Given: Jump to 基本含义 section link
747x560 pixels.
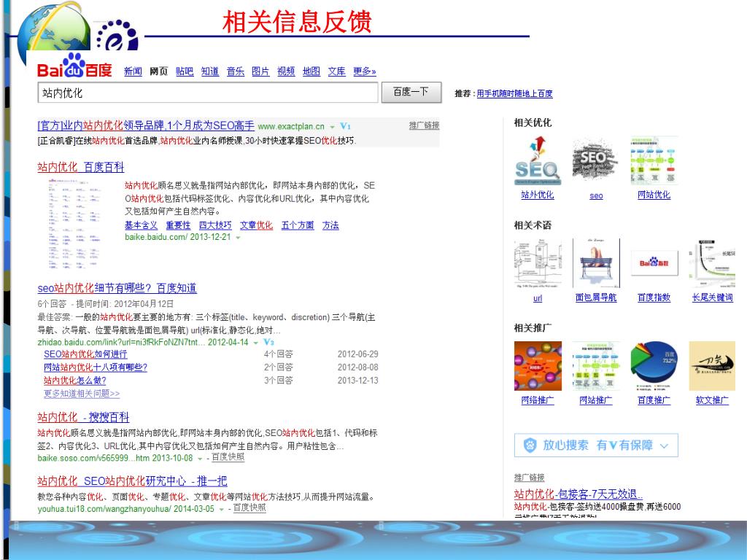Looking at the screenshot, I should tap(141, 225).
